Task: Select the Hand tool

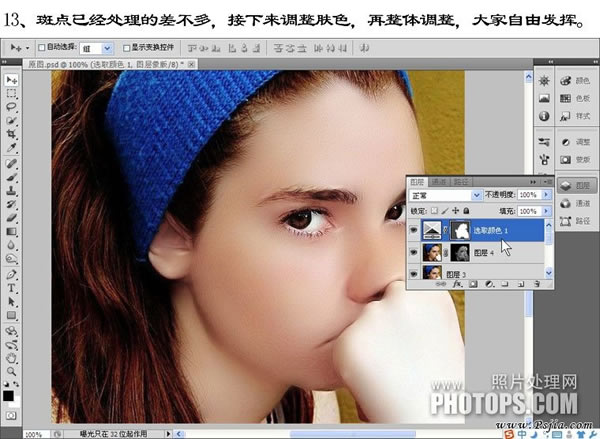Action: [11, 358]
